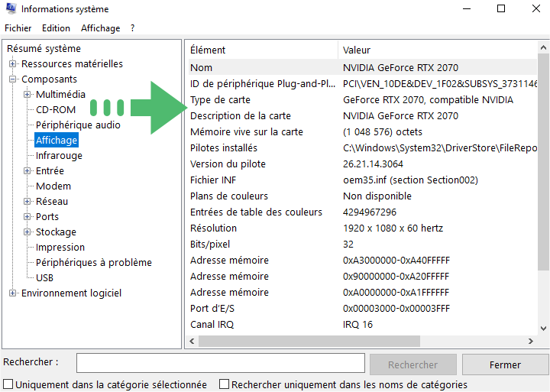Image resolution: width=550 pixels, height=392 pixels.
Task: Click the horizontal scrollbar thumb
Action: point(309,341)
